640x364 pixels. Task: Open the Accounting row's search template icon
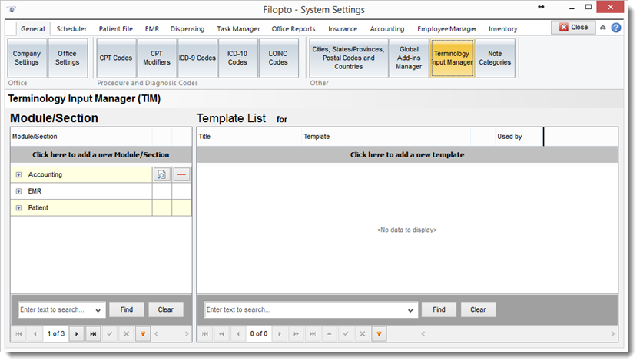tap(162, 174)
